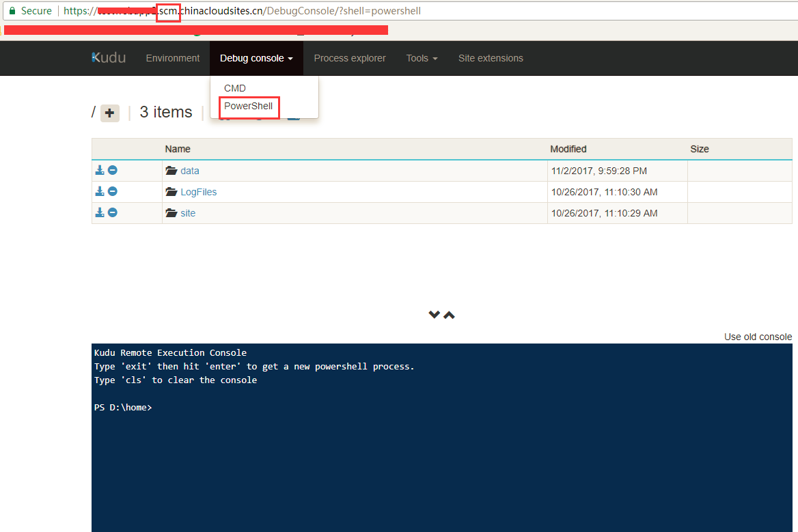Click the download icon for data folder
This screenshot has width=798, height=532.
pyautogui.click(x=100, y=170)
